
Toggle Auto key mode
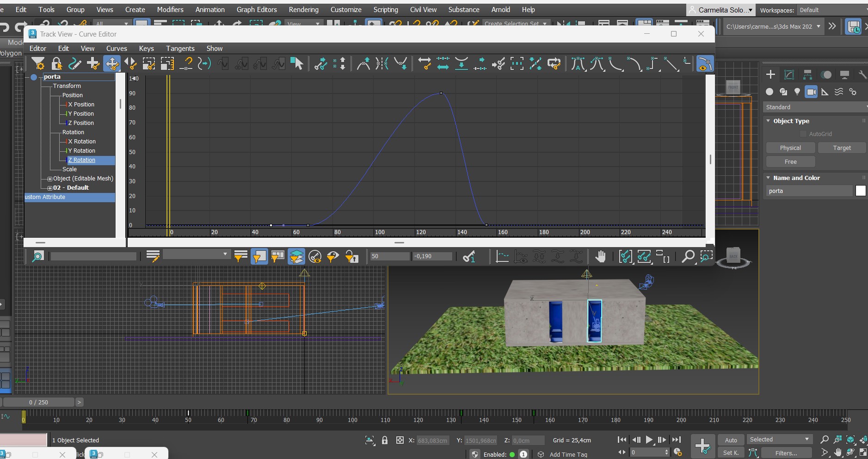731,440
